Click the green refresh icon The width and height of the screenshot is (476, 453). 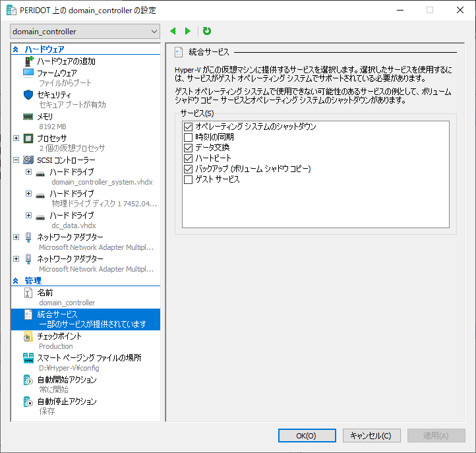pos(207,31)
